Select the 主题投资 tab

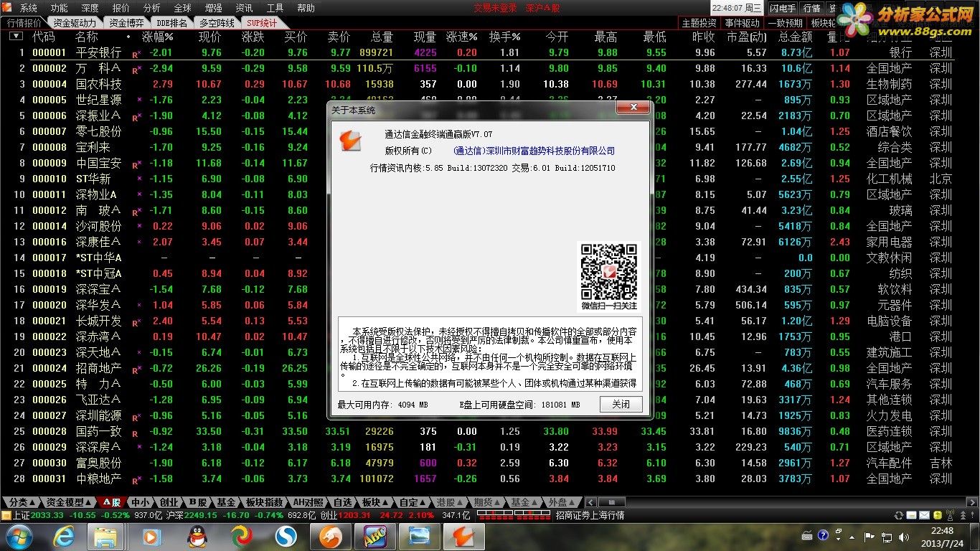coord(699,23)
